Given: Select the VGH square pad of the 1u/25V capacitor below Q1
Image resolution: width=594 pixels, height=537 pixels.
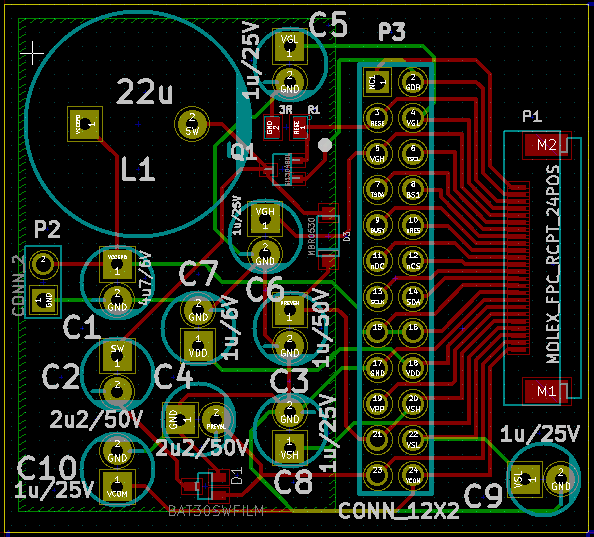Looking at the screenshot, I should pyautogui.click(x=265, y=219).
